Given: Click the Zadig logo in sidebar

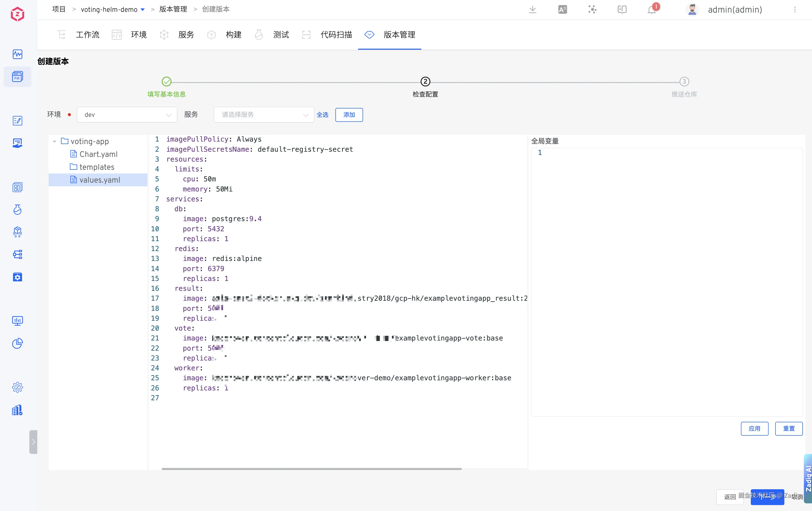Looking at the screenshot, I should (x=17, y=14).
